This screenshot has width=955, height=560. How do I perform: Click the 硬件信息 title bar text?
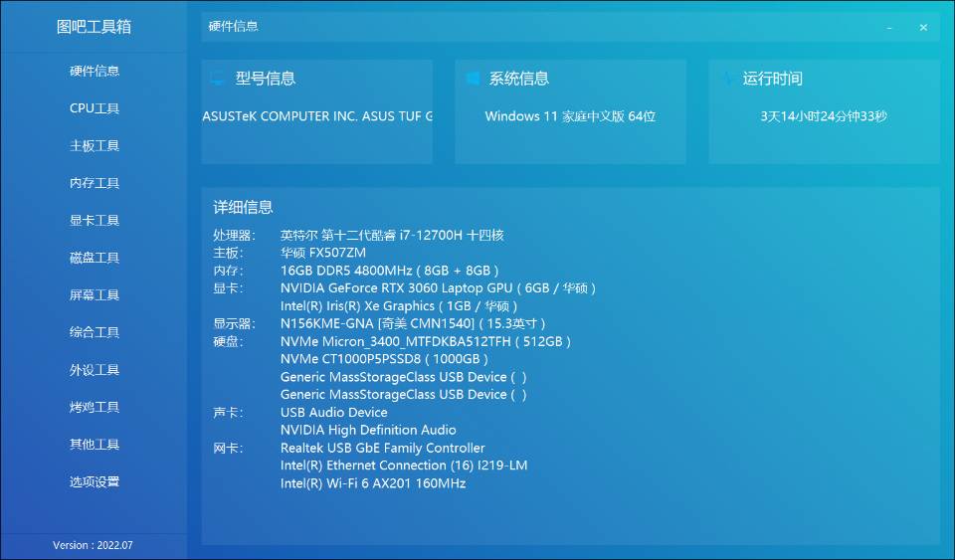(233, 26)
